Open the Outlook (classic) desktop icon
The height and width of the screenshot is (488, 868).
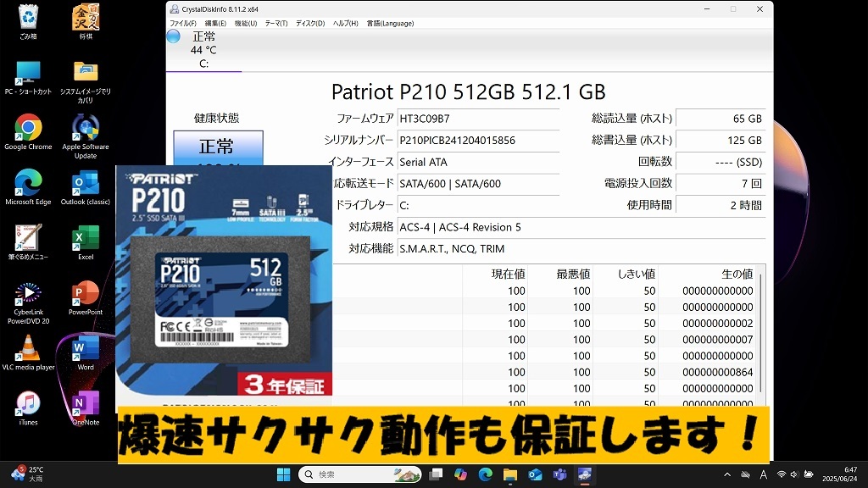point(86,187)
